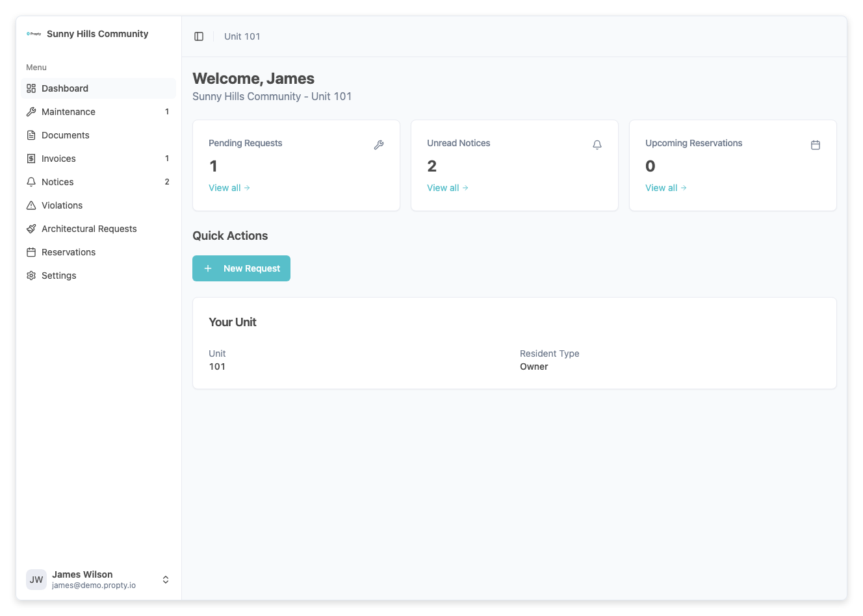This screenshot has height=616, width=863.
Task: Toggle the sidebar collapse control
Action: coord(199,36)
